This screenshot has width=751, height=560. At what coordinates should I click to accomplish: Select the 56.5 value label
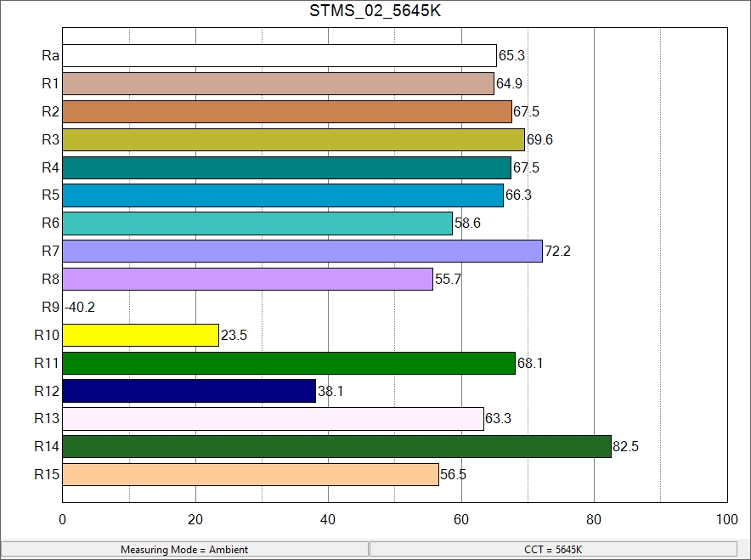tap(453, 474)
